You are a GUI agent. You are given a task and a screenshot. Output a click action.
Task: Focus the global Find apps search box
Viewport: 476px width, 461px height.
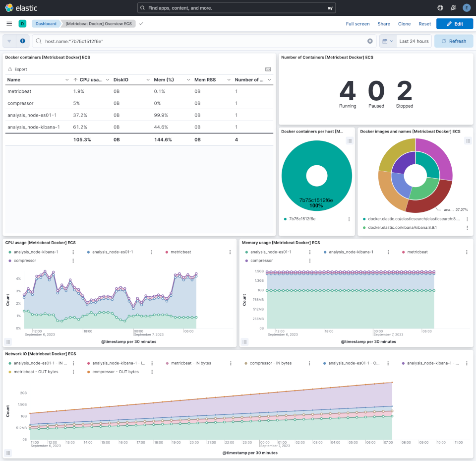(237, 8)
